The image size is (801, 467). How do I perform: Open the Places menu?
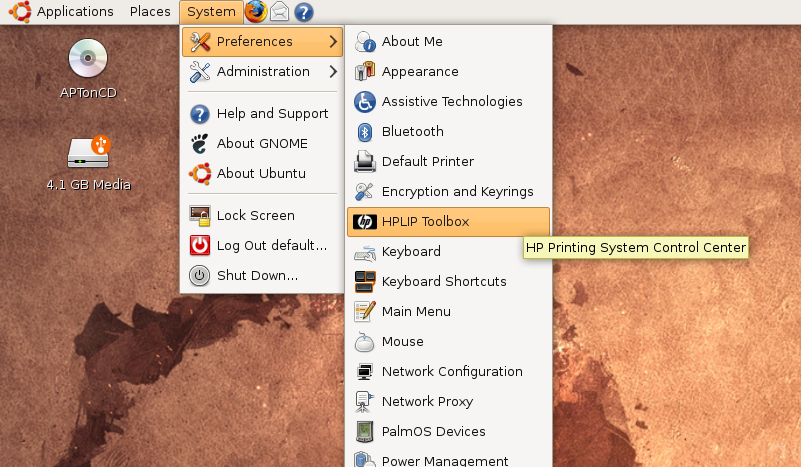click(x=150, y=12)
